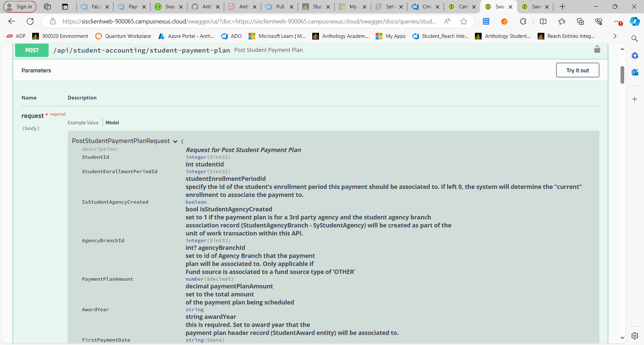Open Read Aloud from address bar
This screenshot has width=644, height=345.
447,21
